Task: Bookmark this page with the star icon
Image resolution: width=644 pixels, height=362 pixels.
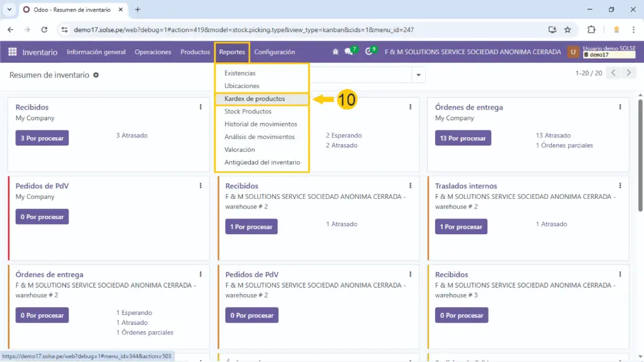Action: [x=567, y=30]
